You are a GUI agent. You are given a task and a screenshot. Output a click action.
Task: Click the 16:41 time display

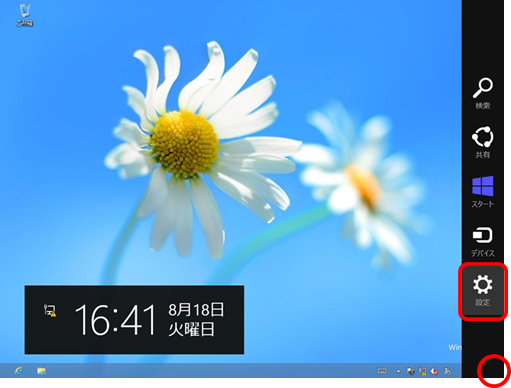click(x=115, y=320)
